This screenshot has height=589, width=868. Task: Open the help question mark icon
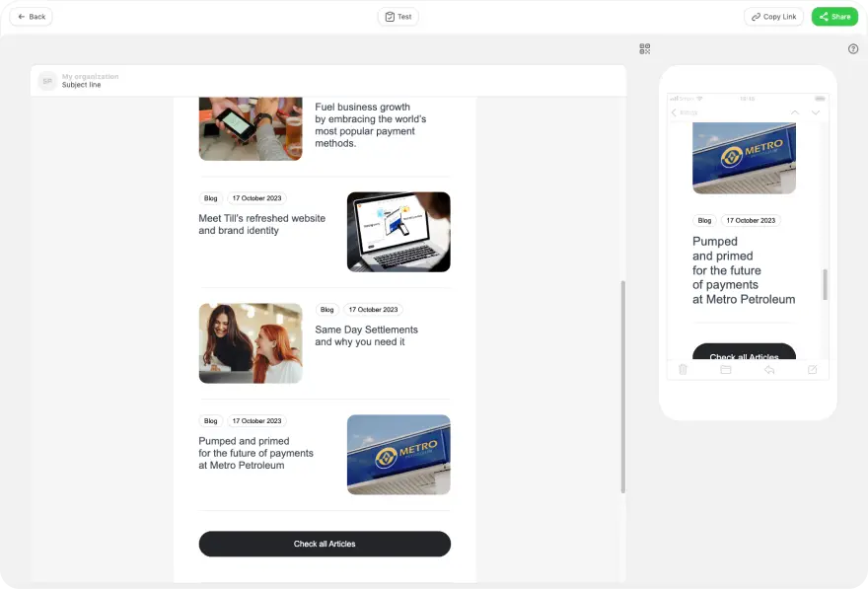coord(853,48)
